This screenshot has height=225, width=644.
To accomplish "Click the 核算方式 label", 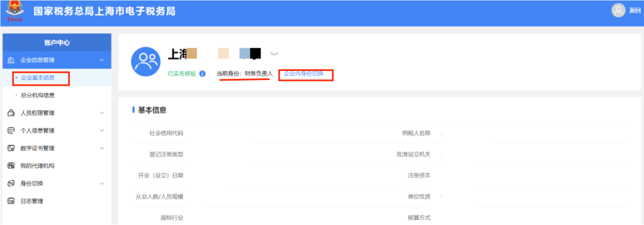I will (x=419, y=218).
